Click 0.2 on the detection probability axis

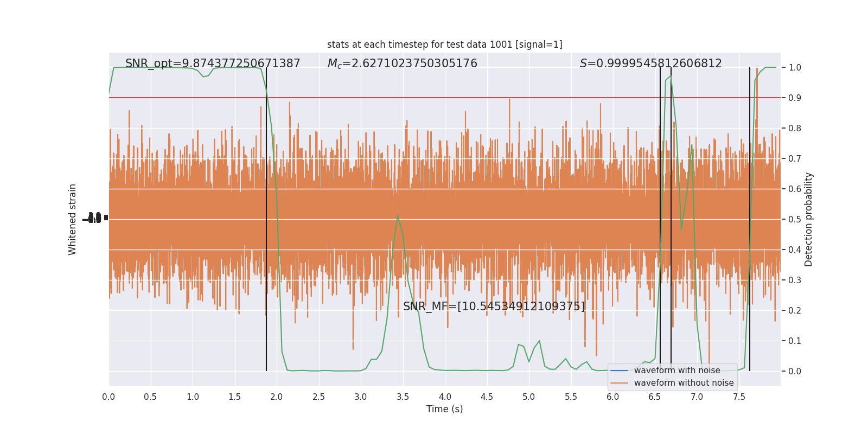pyautogui.click(x=795, y=311)
